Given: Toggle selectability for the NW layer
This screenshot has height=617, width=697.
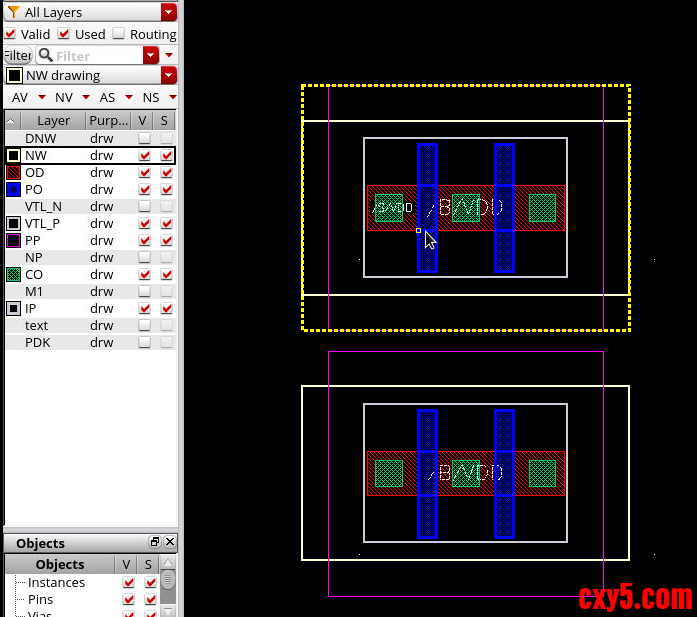Looking at the screenshot, I should (167, 155).
